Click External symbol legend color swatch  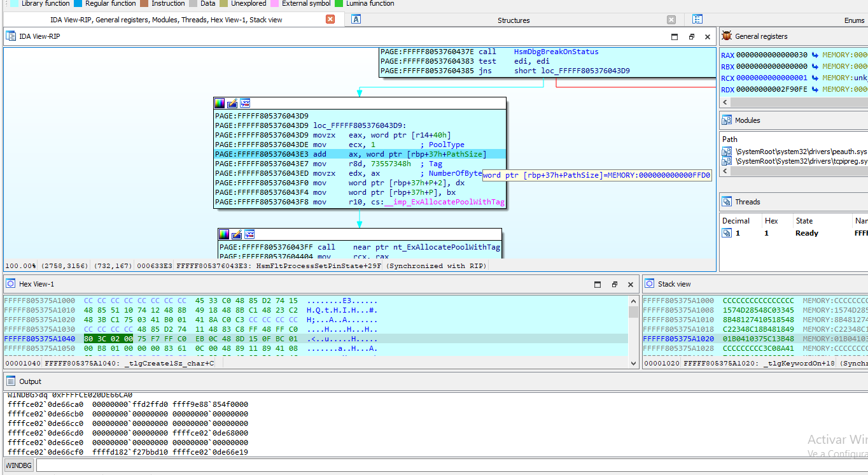coord(275,3)
